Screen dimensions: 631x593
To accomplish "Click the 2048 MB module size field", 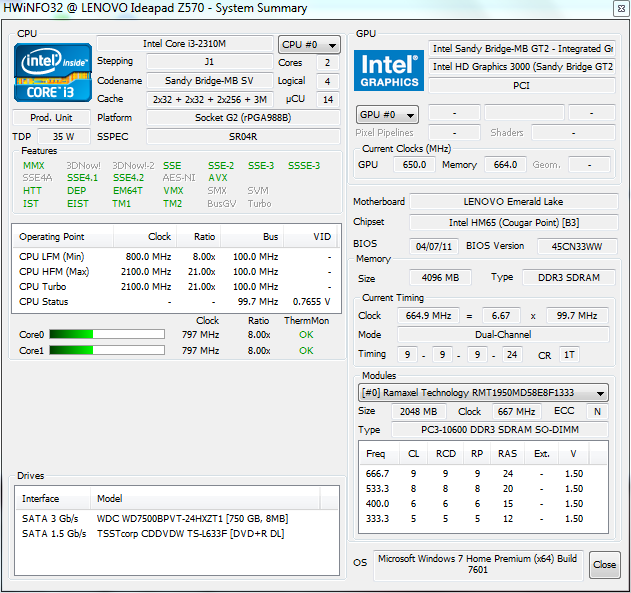I will (x=419, y=411).
